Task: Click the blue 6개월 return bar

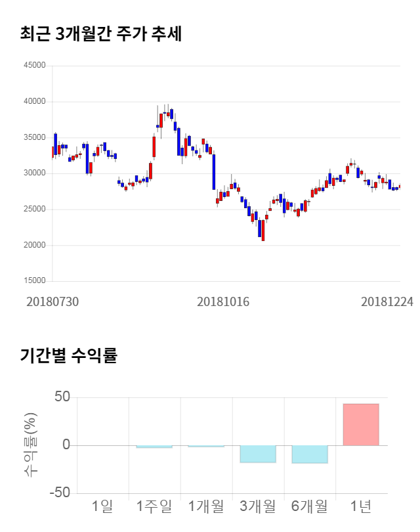Action: pos(309,454)
